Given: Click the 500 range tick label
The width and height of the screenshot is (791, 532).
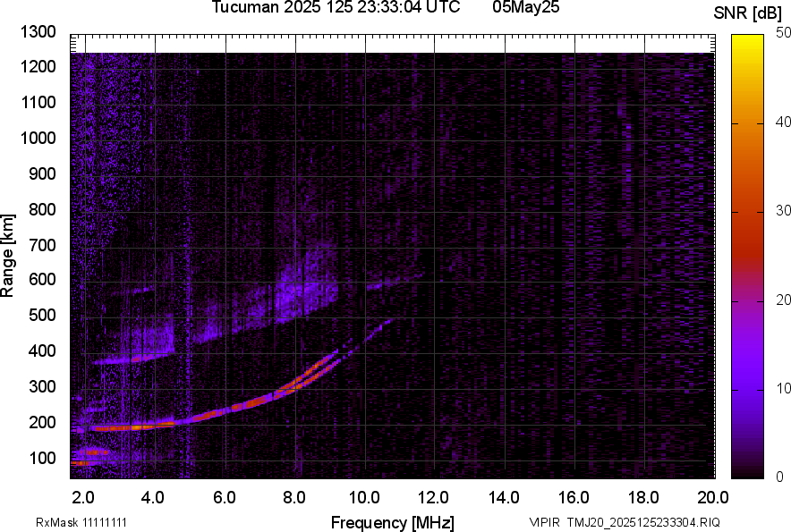Looking at the screenshot, I should tap(42, 315).
